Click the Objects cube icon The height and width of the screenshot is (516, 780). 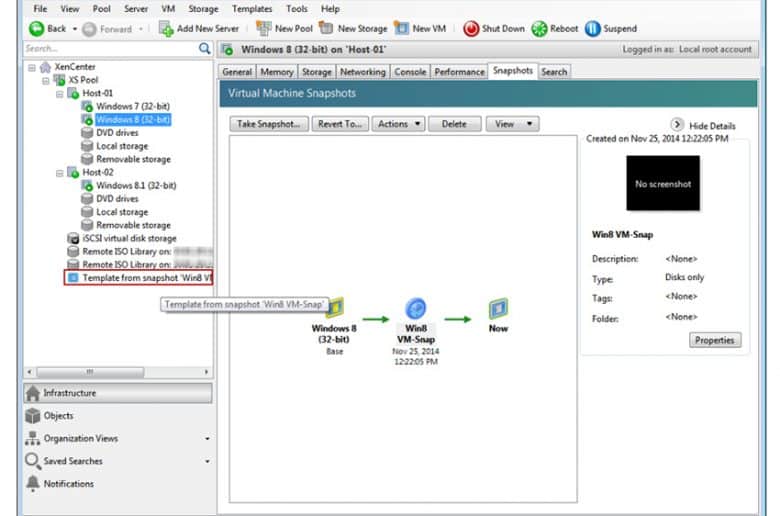click(33, 415)
